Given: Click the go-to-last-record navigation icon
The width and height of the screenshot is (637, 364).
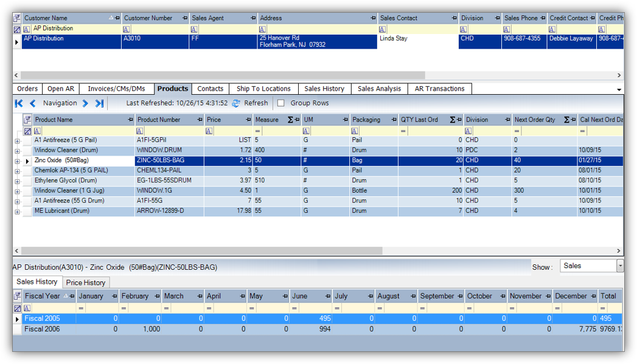Looking at the screenshot, I should click(x=99, y=103).
